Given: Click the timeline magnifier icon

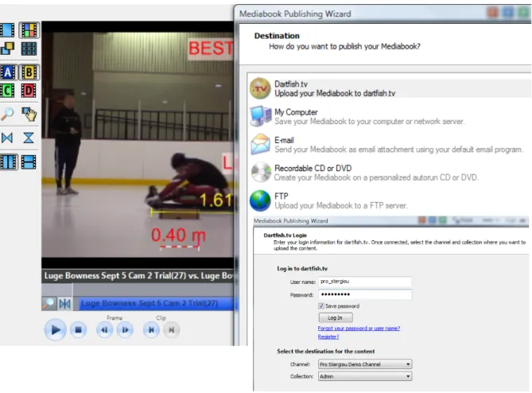Looking at the screenshot, I should tap(49, 303).
